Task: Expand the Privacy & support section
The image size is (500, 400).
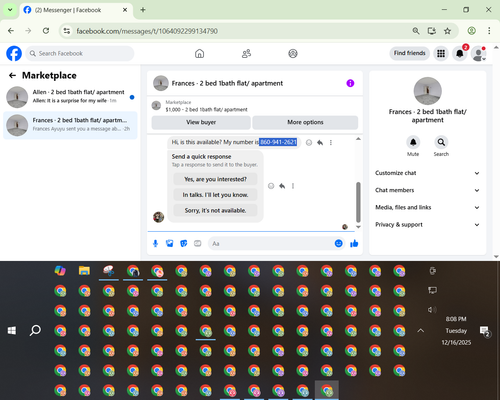Action: (x=427, y=225)
